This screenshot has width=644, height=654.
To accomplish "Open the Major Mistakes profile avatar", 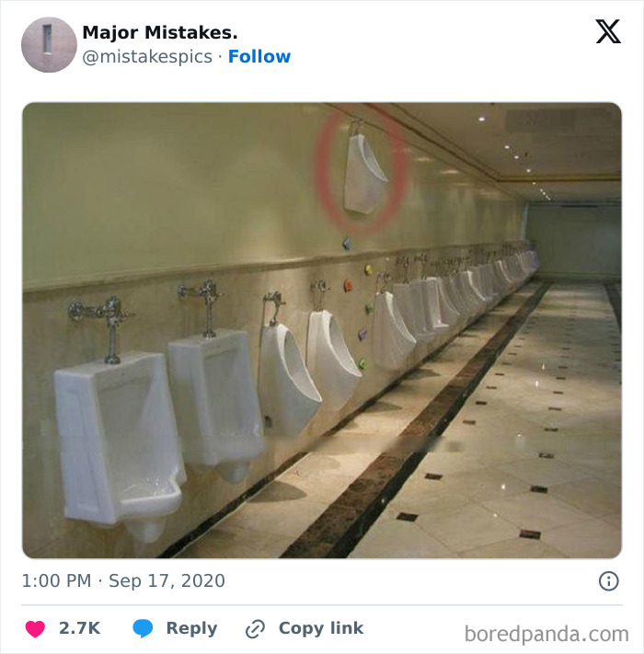I will pyautogui.click(x=49, y=44).
